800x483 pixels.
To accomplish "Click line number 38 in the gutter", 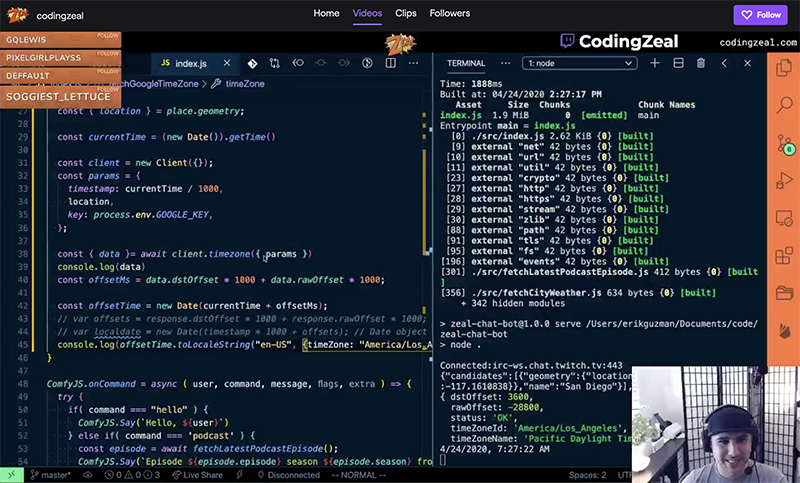I will [x=22, y=253].
